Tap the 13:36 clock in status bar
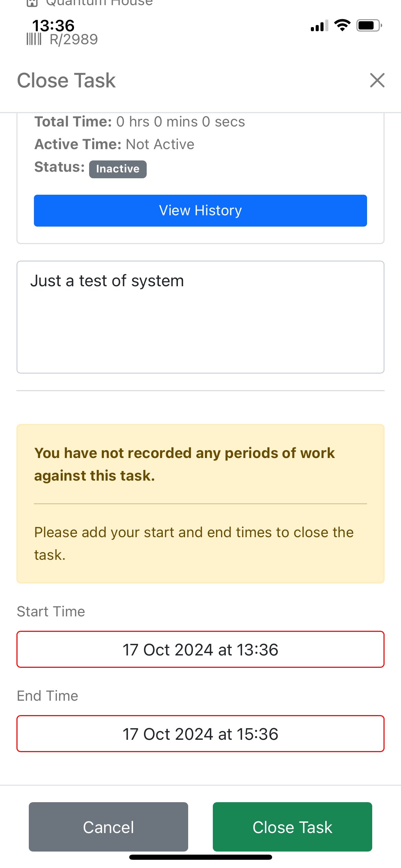 [53, 25]
